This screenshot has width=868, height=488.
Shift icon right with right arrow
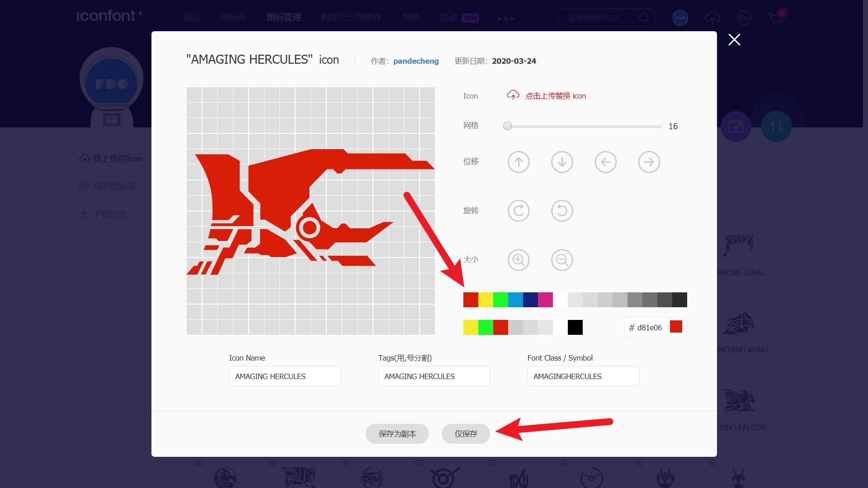pos(649,162)
